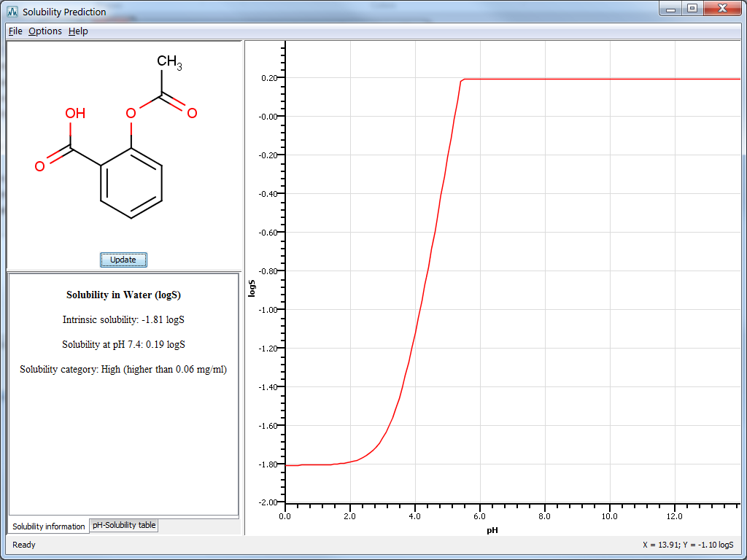Click the ester oxygen atom bonded to the ring
Screen dimensions: 747x560
131,114
